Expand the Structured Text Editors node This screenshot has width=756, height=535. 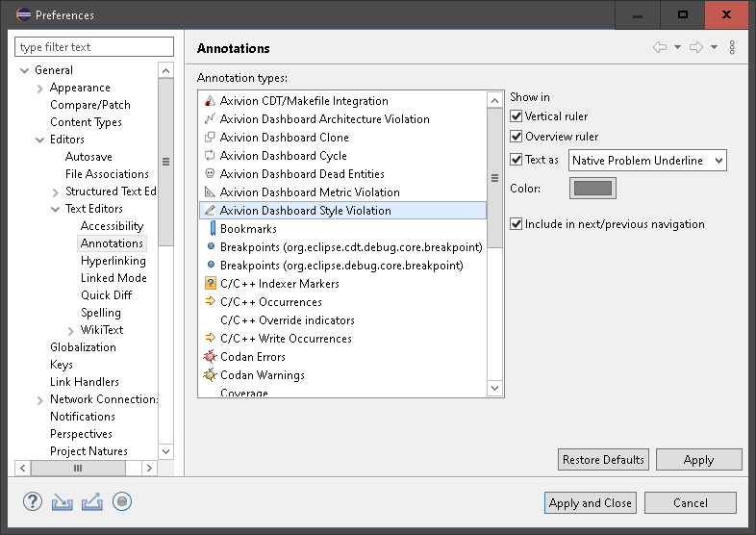56,192
